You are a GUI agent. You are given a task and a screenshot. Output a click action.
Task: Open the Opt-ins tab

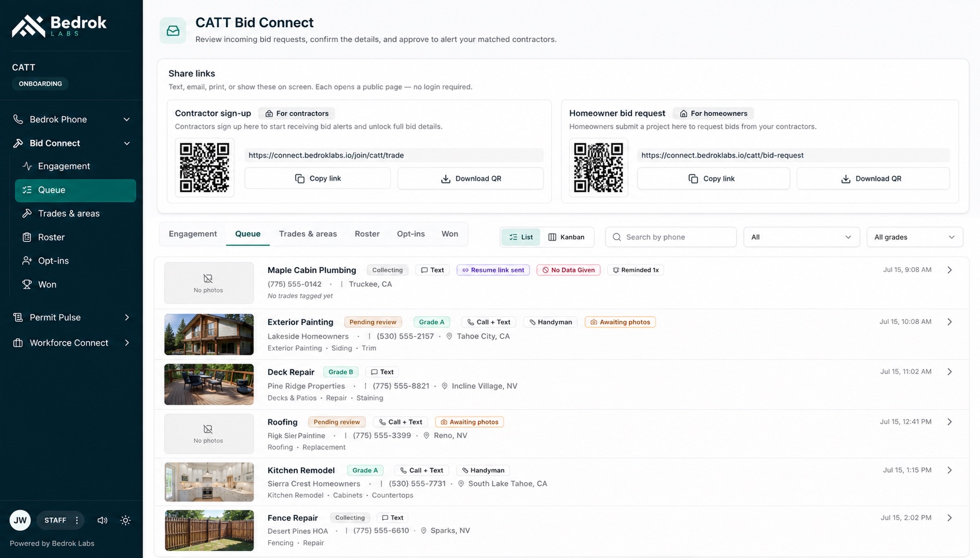(x=411, y=234)
